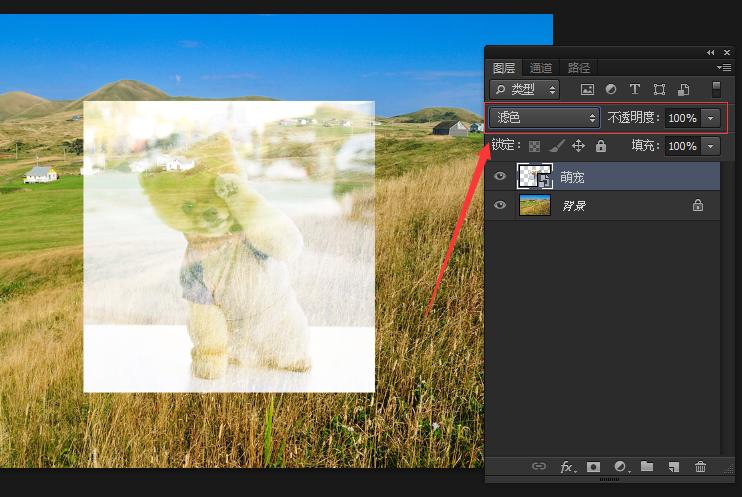Viewport: 742px width, 497px height.
Task: Collapse the panel with double arrows
Action: coord(710,53)
